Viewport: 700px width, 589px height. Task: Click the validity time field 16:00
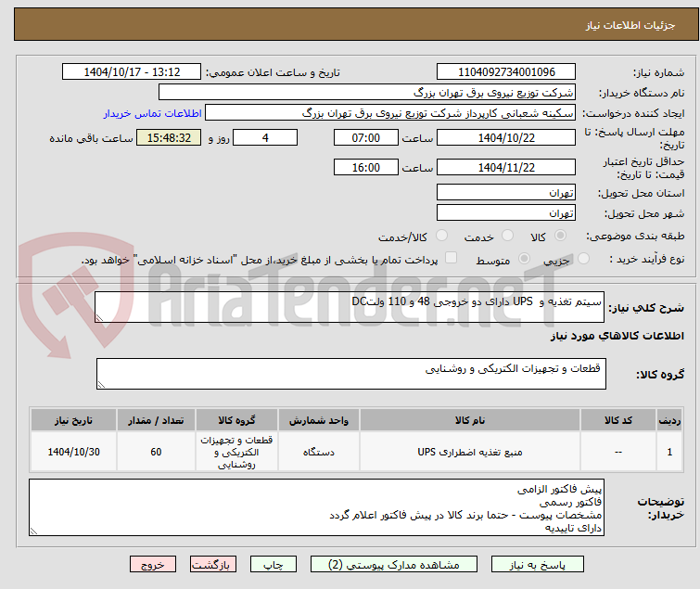pyautogui.click(x=365, y=168)
